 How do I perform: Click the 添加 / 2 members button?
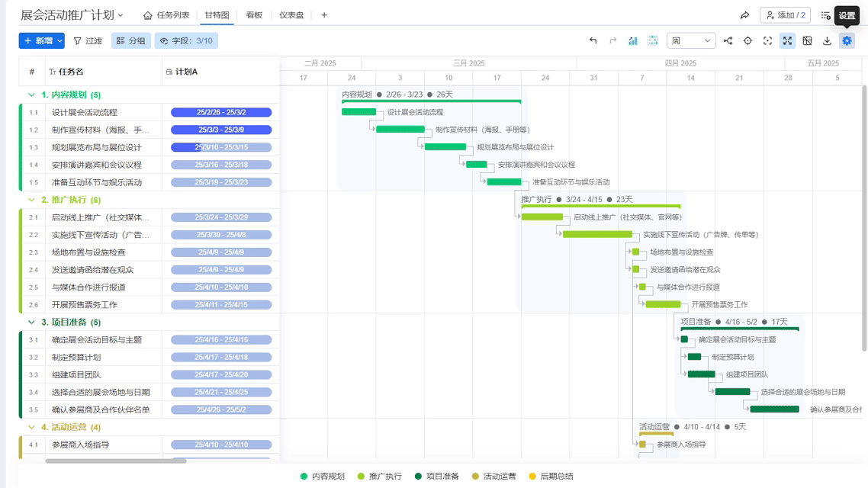pyautogui.click(x=785, y=15)
